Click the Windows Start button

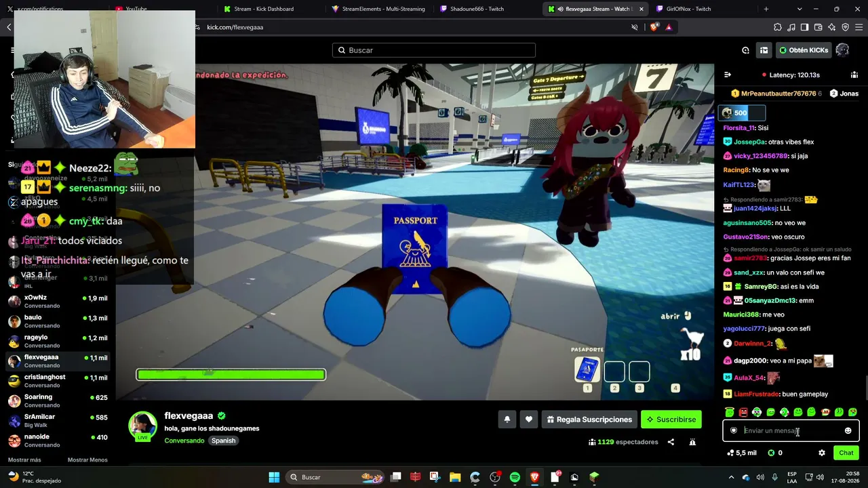[x=274, y=477]
